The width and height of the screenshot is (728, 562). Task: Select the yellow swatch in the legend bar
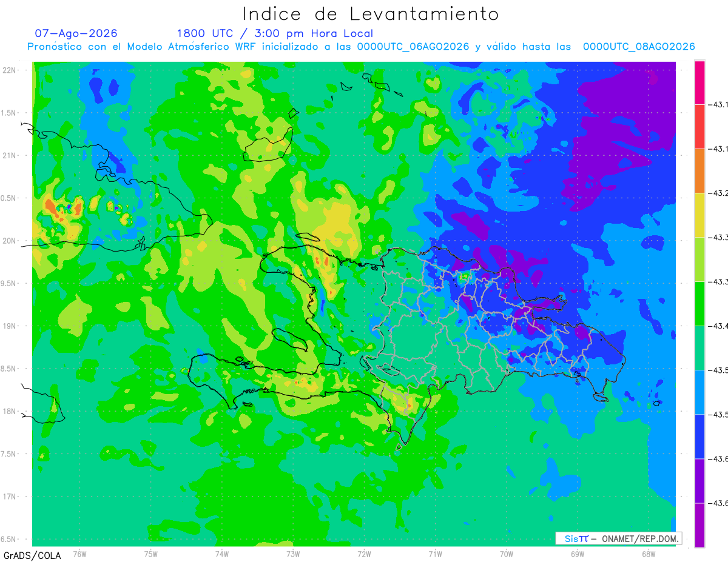(699, 215)
